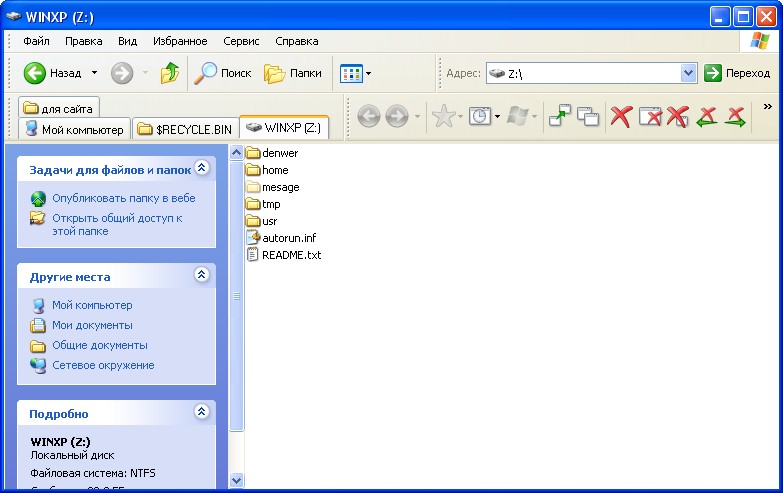Expand the address bar dropdown

coord(689,73)
